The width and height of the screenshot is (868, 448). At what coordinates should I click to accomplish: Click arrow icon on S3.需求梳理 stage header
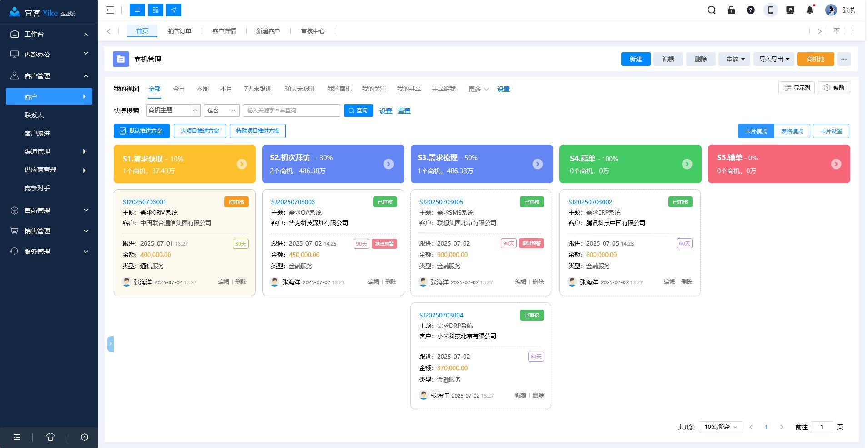(538, 164)
